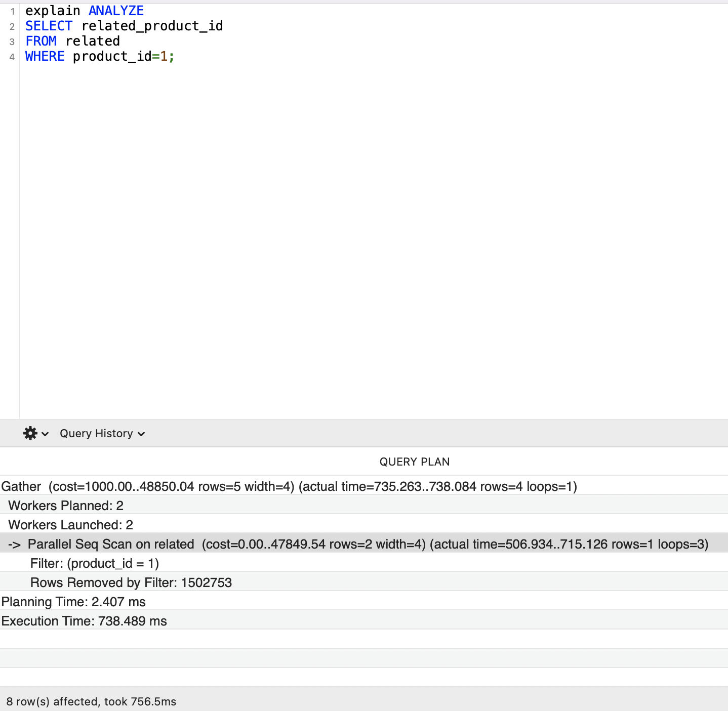Image resolution: width=728 pixels, height=711 pixels.
Task: Select the QUERY PLAN column header
Action: pyautogui.click(x=415, y=462)
